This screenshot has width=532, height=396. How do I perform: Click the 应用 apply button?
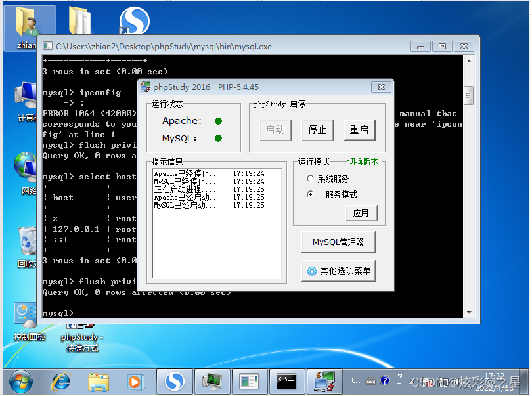coord(361,213)
